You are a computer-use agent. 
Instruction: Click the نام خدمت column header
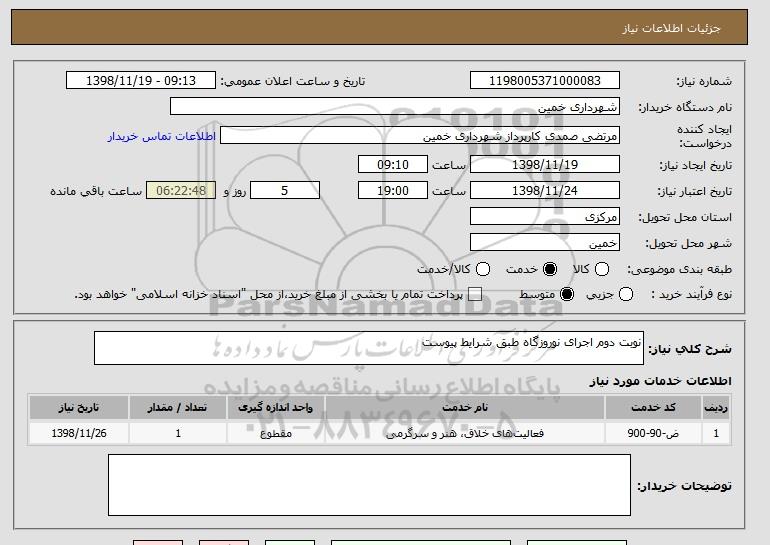pos(465,408)
